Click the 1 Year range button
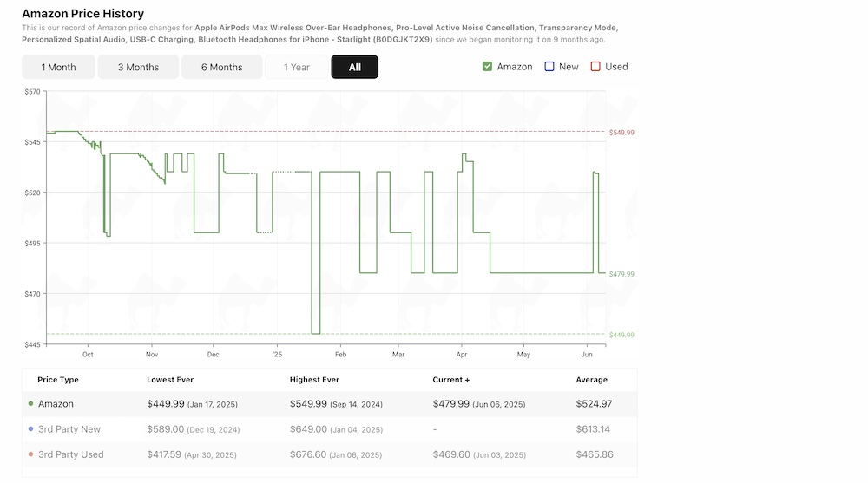Viewport: 868px width, 483px height. tap(296, 67)
